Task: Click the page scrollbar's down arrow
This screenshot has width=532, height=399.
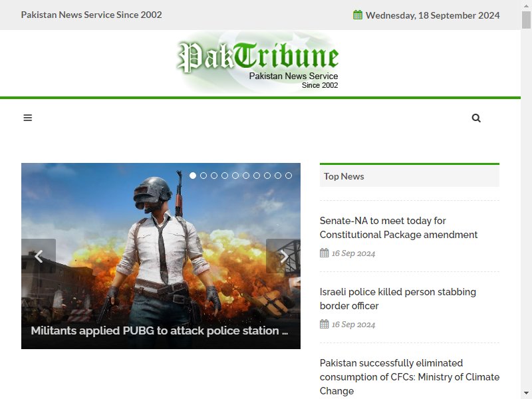Action: (x=526, y=394)
